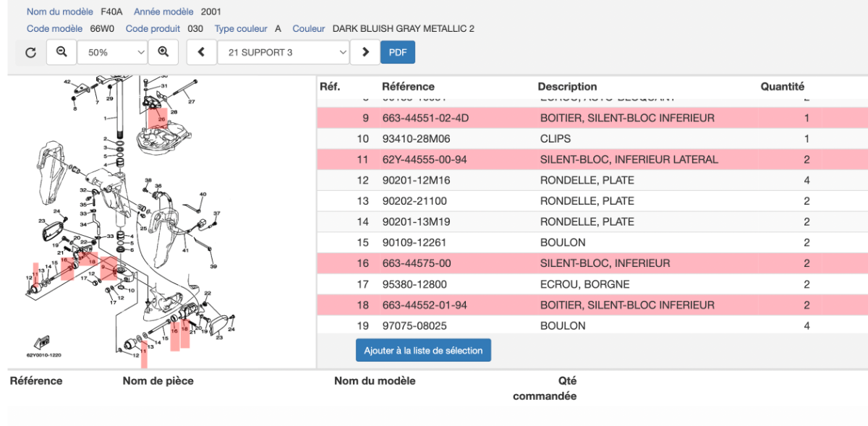This screenshot has height=426, width=868.
Task: Click BOULON description in row 15
Action: [x=563, y=242]
